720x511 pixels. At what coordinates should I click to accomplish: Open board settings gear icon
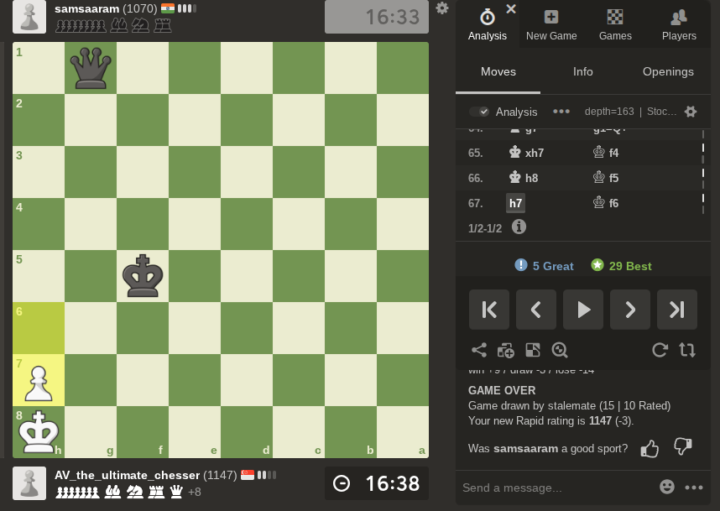[442, 8]
